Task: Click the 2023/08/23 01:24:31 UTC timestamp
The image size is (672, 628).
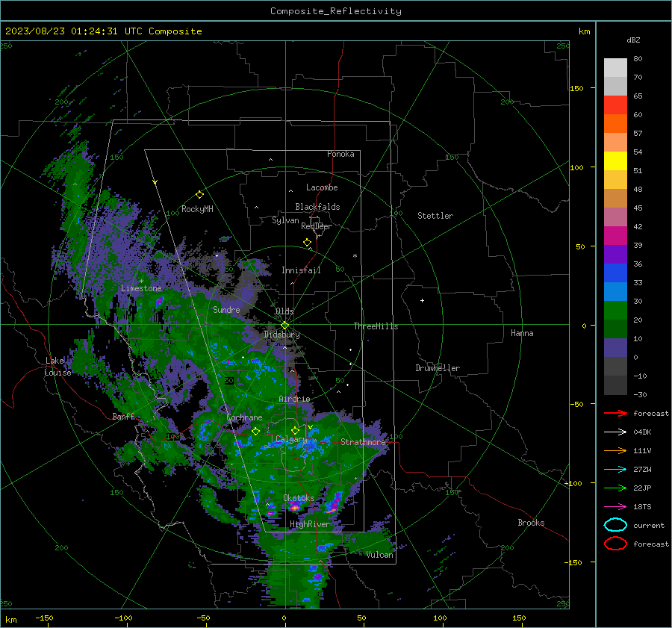Action: click(x=73, y=31)
